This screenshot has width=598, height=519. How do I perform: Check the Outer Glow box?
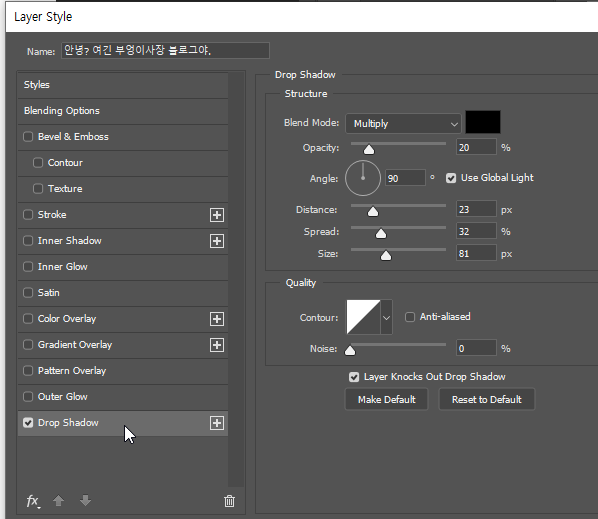(x=28, y=397)
